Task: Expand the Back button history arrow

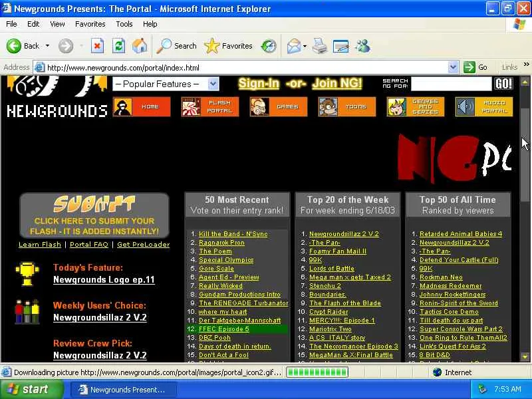Action: click(47, 46)
